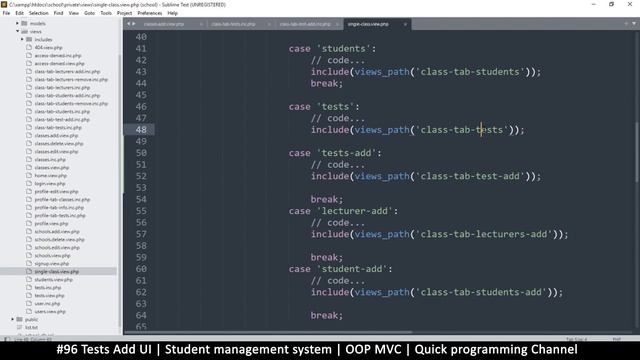
Task: Open profile-edit.view.php in the sidebar
Action: (56, 191)
